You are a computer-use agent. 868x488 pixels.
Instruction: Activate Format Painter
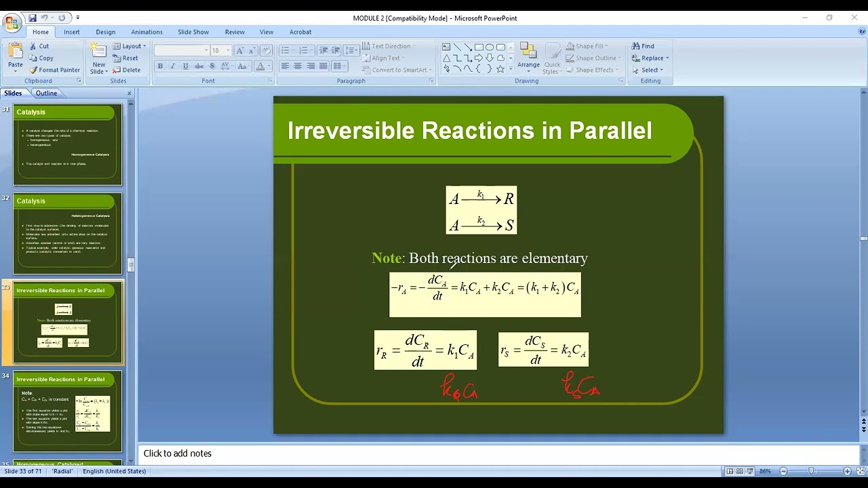pyautogui.click(x=54, y=70)
